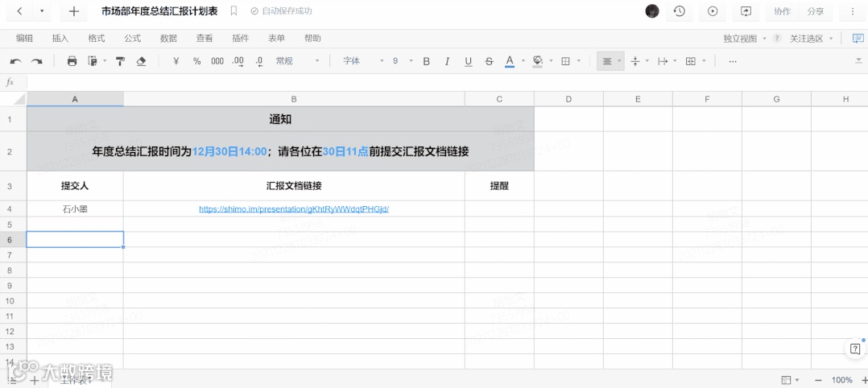Open the font size 9 dropdown
The image size is (868, 388).
pos(403,61)
